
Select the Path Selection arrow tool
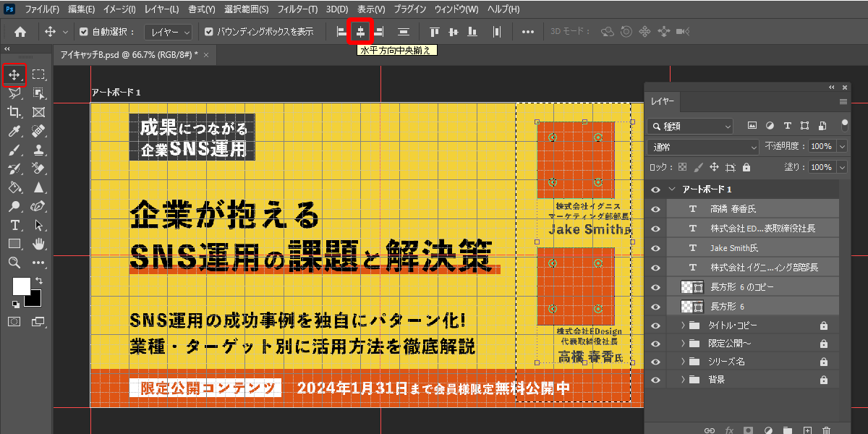[x=39, y=225]
